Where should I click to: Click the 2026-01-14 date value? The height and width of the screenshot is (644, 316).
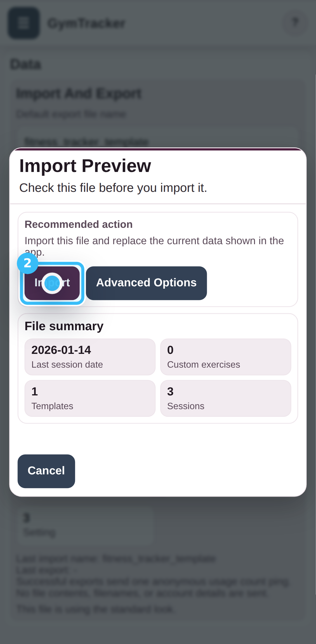(61, 350)
